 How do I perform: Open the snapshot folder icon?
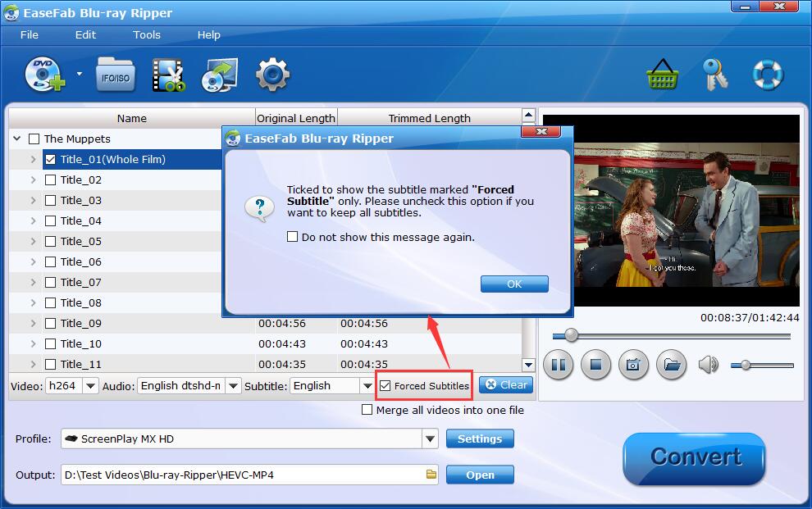coord(672,365)
